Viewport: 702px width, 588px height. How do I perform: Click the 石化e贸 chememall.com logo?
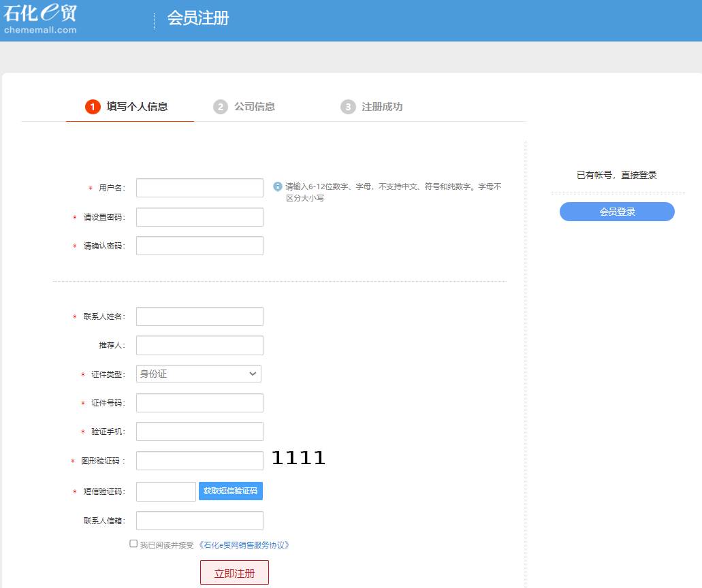[x=40, y=18]
